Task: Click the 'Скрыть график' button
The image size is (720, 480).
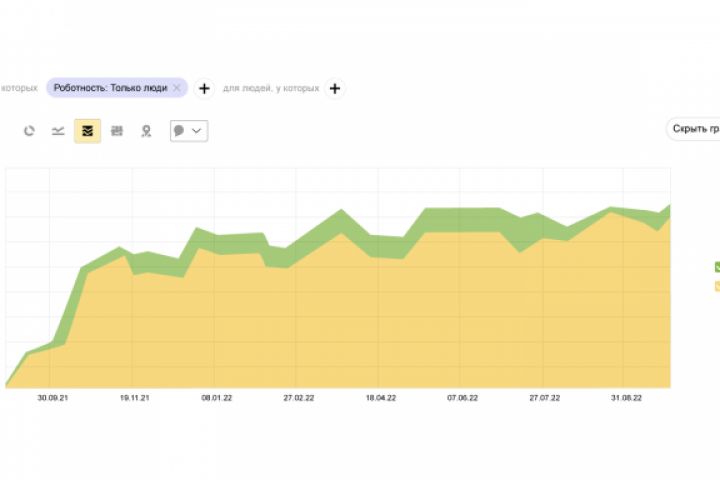Action: coord(695,129)
